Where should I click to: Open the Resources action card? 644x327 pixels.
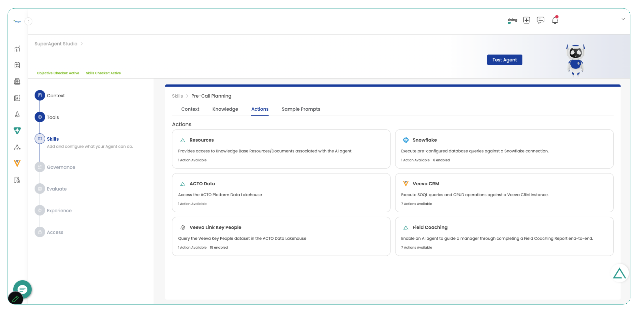tap(281, 149)
